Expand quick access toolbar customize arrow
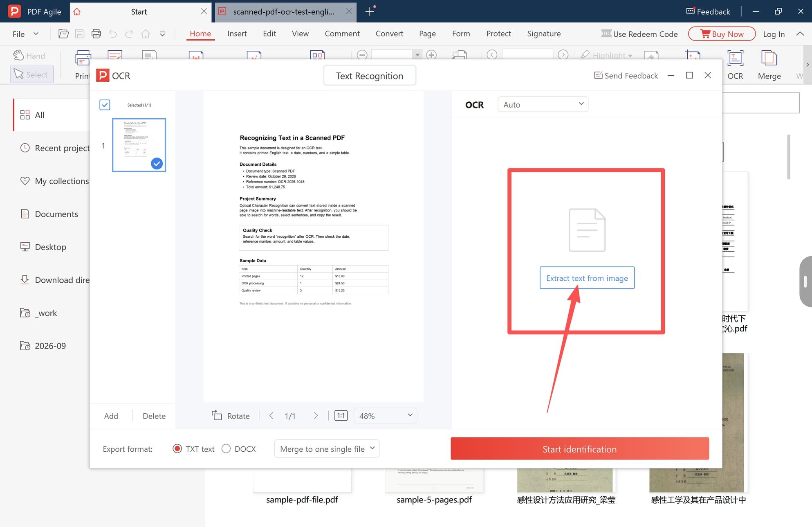This screenshot has width=812, height=527. point(162,34)
